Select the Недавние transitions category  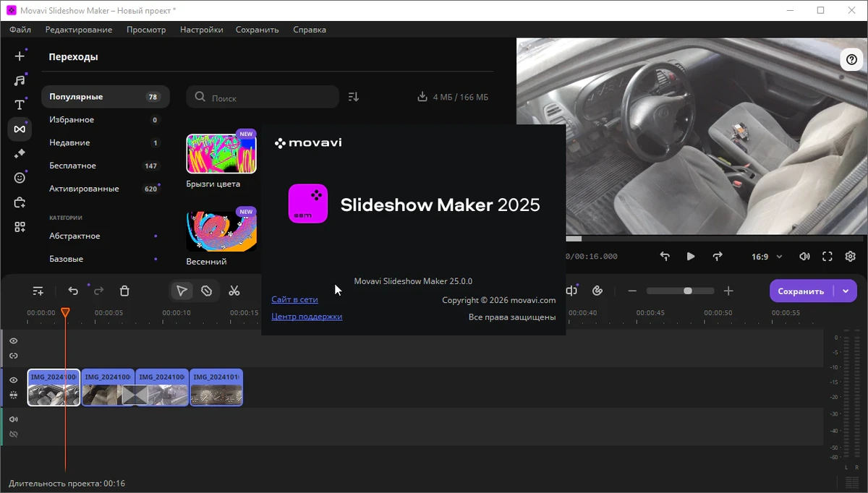(x=105, y=142)
